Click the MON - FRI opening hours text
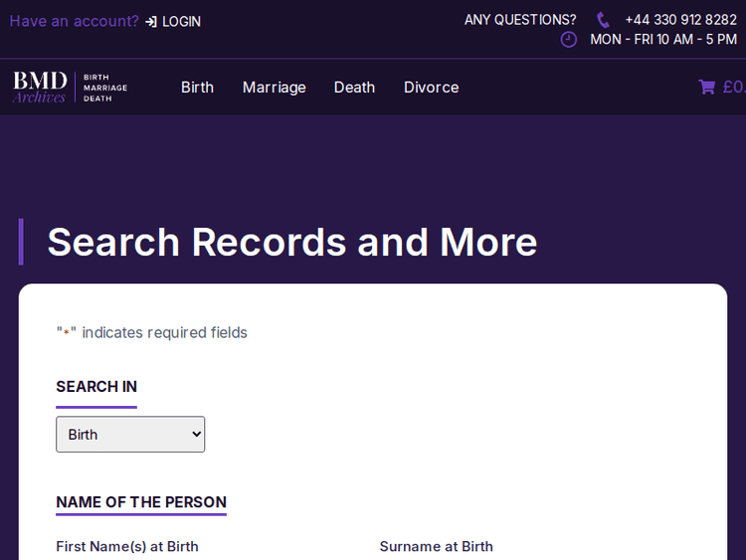The height and width of the screenshot is (560, 746). pos(663,40)
